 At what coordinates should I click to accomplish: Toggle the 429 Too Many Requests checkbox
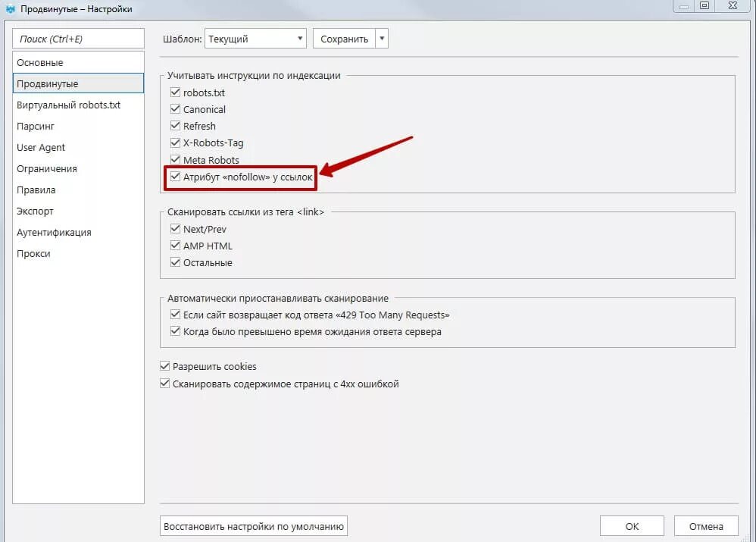click(175, 314)
